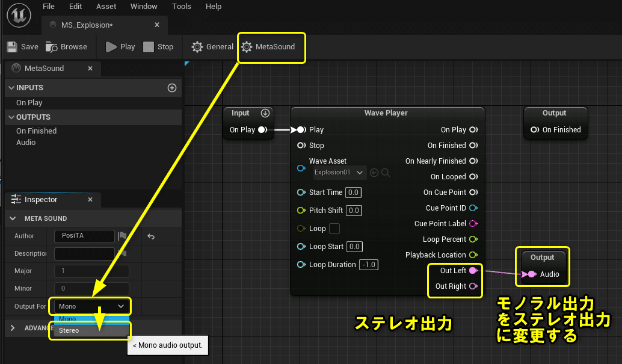Open the Window menu

point(144,7)
